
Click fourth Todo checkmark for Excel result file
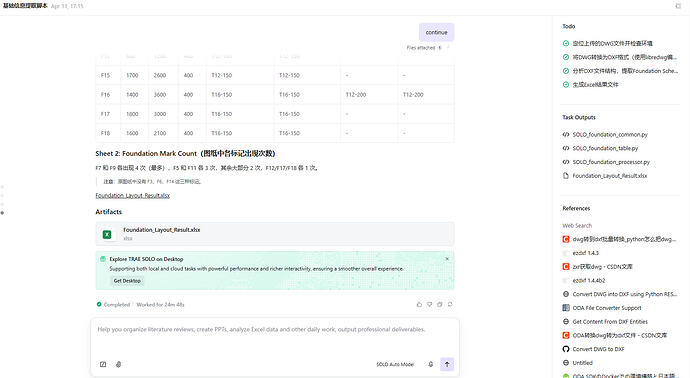click(x=566, y=84)
